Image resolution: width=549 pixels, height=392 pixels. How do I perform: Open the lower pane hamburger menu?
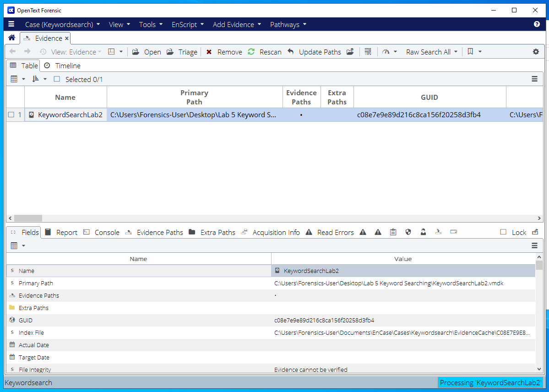click(535, 245)
